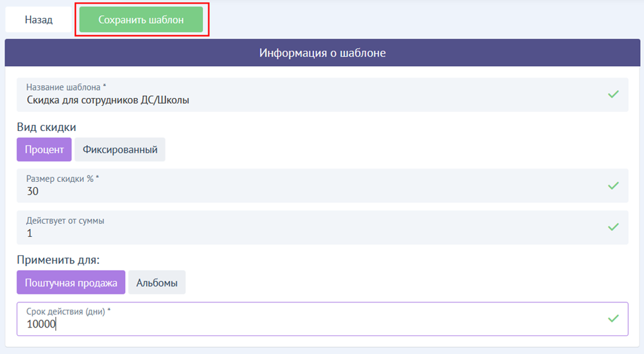Click the checkmark in Срок действия field
The height and width of the screenshot is (354, 644).
(x=613, y=318)
